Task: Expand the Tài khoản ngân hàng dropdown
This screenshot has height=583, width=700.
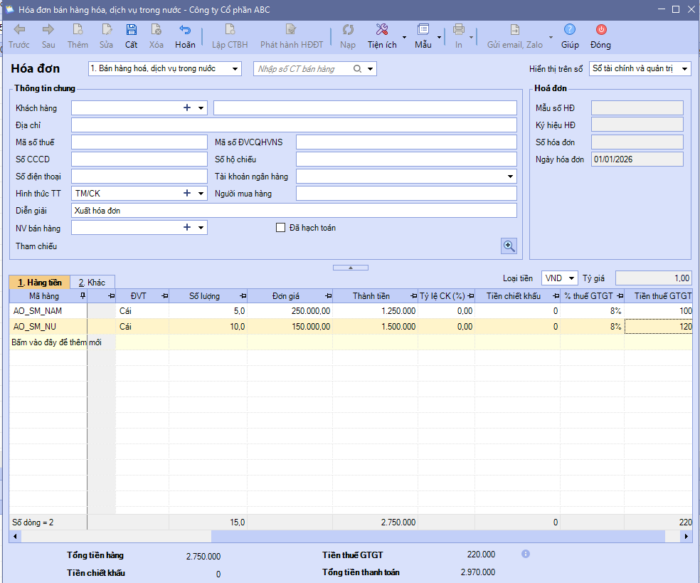Action: 511,176
